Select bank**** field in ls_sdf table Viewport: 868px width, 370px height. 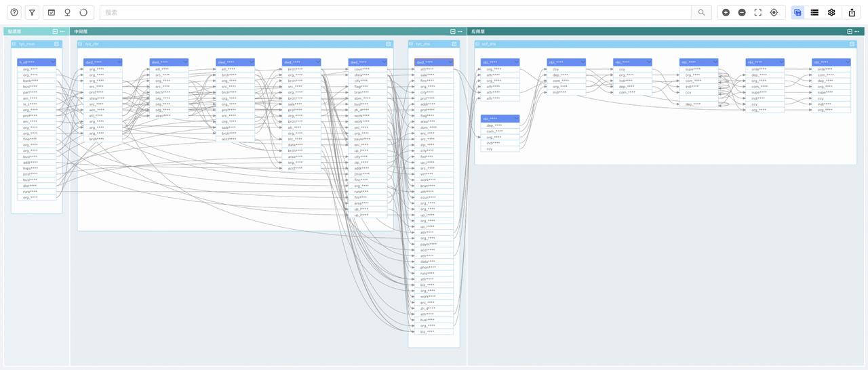coord(37,81)
